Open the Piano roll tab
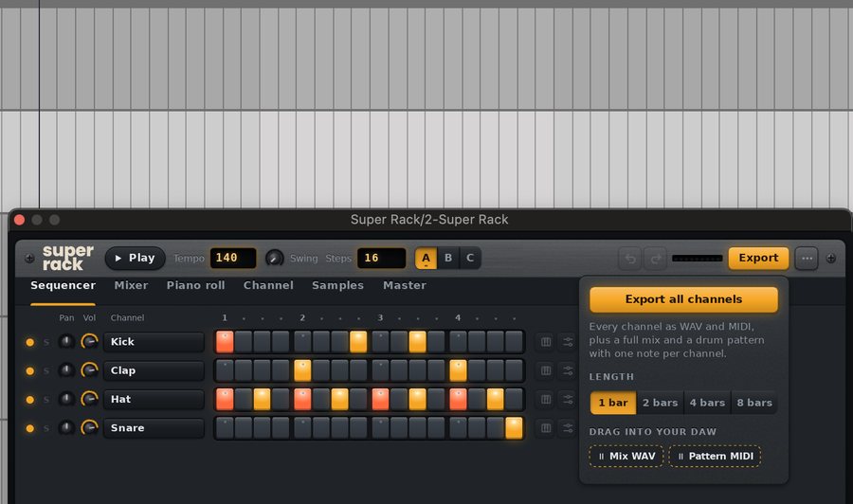The width and height of the screenshot is (853, 504). pyautogui.click(x=196, y=285)
